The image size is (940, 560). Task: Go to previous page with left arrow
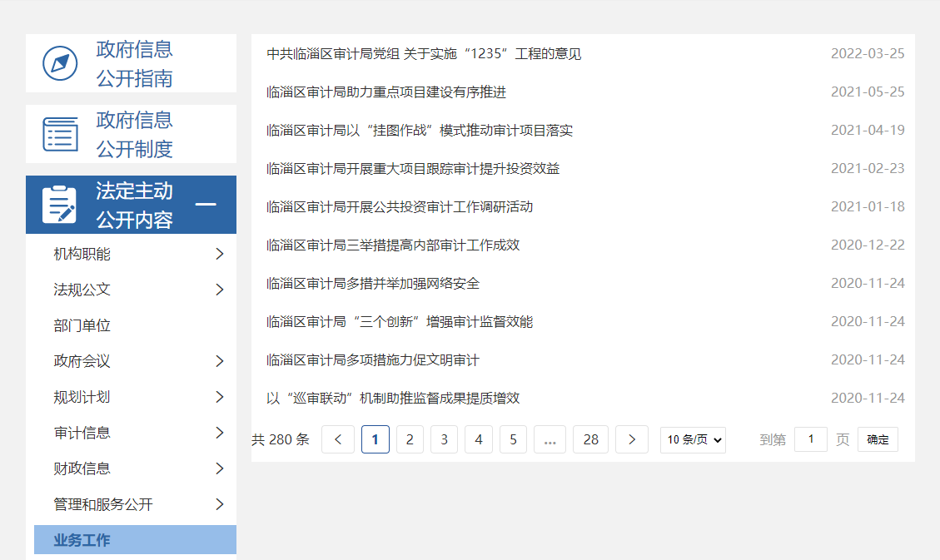point(338,439)
